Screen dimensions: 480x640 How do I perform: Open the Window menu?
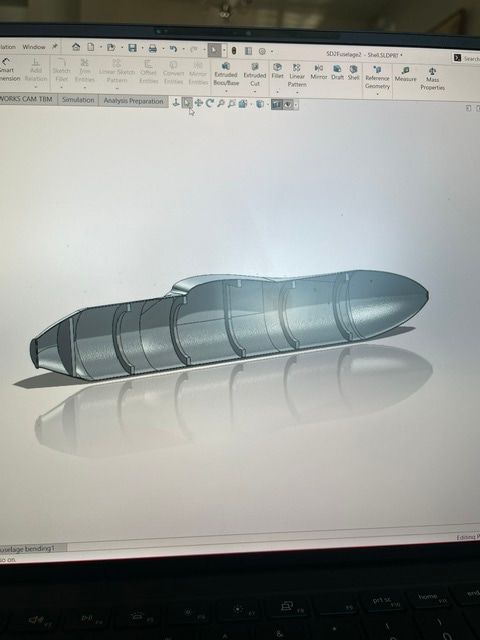[34, 47]
